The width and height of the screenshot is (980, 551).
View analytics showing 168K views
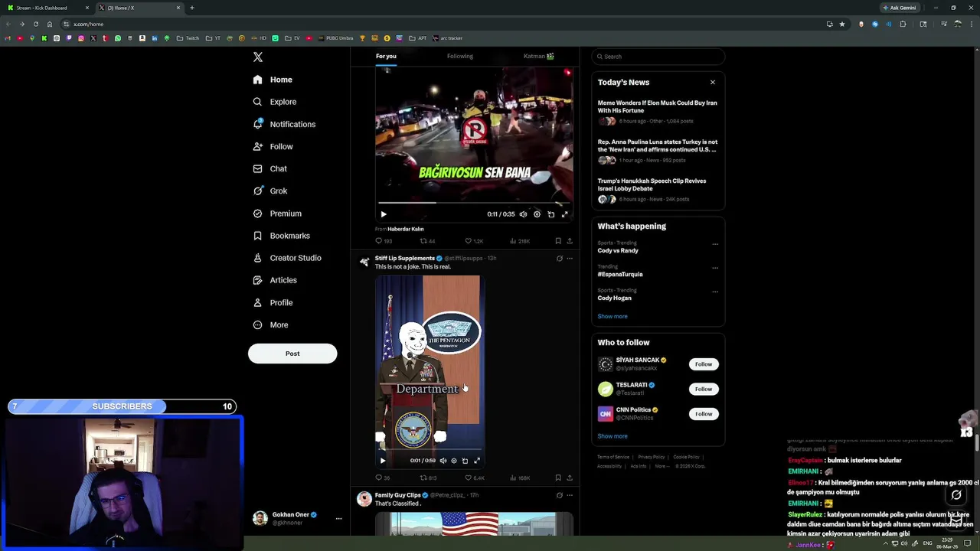tap(520, 478)
